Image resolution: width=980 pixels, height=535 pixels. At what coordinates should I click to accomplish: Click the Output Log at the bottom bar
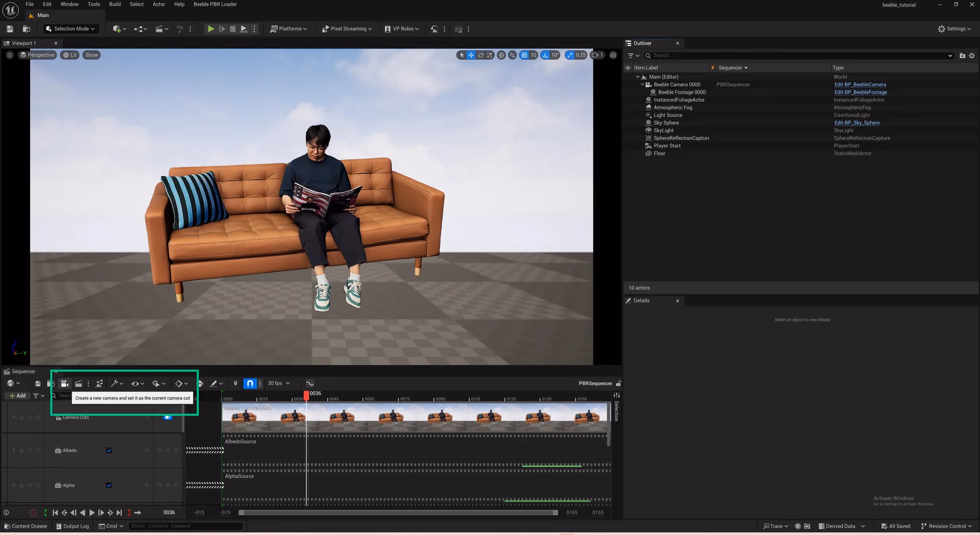(72, 526)
